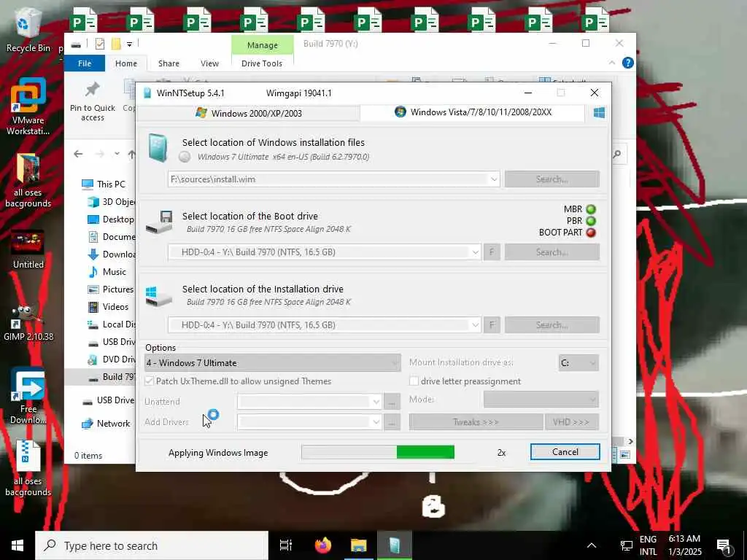Browse for Unattend file ellipsis button

392,402
